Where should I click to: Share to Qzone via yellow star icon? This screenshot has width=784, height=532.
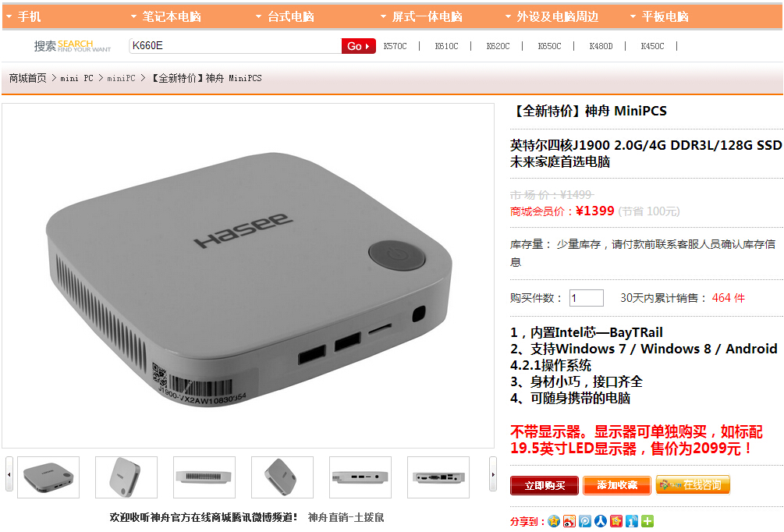554,521
